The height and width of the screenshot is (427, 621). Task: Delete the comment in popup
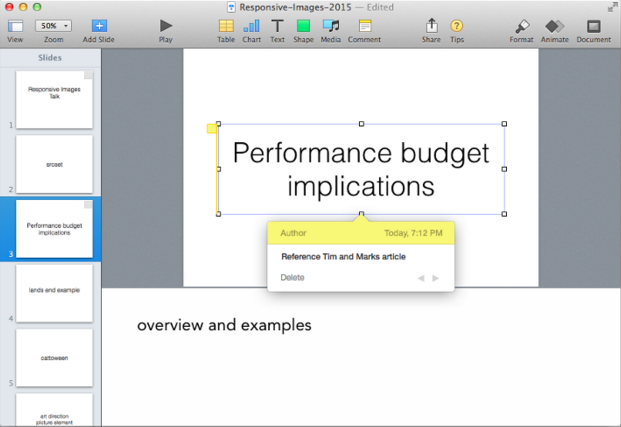[x=292, y=277]
